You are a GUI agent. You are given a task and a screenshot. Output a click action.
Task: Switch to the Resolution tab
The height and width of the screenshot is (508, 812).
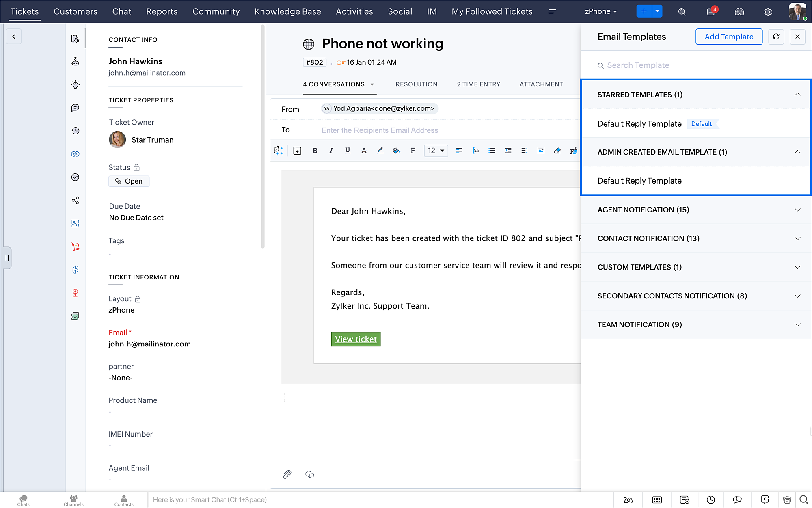click(416, 84)
